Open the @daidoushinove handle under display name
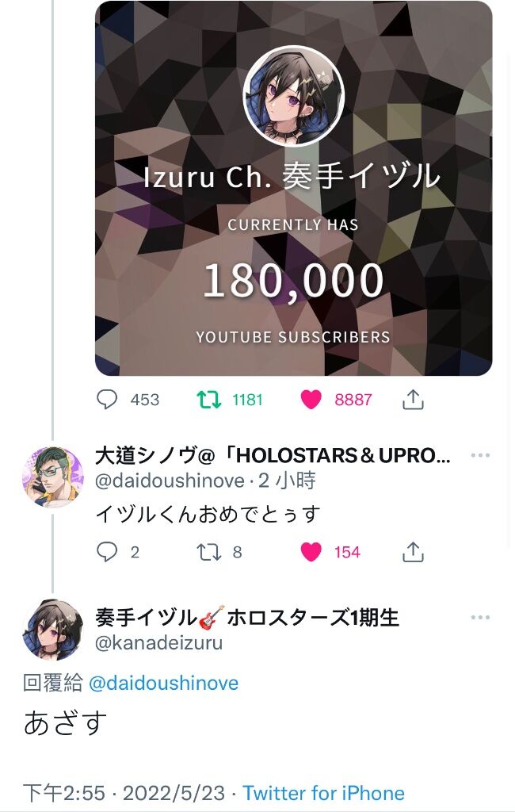The width and height of the screenshot is (515, 812). pos(170,481)
